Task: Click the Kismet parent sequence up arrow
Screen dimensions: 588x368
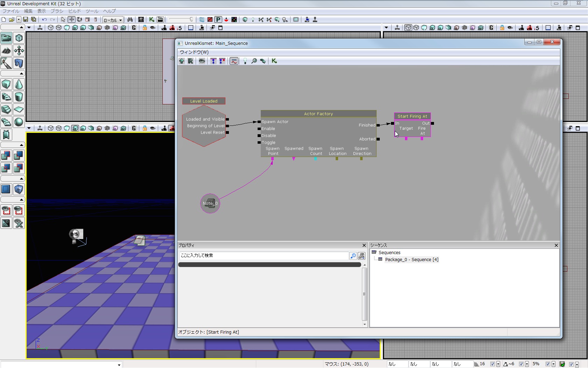Action: click(182, 61)
